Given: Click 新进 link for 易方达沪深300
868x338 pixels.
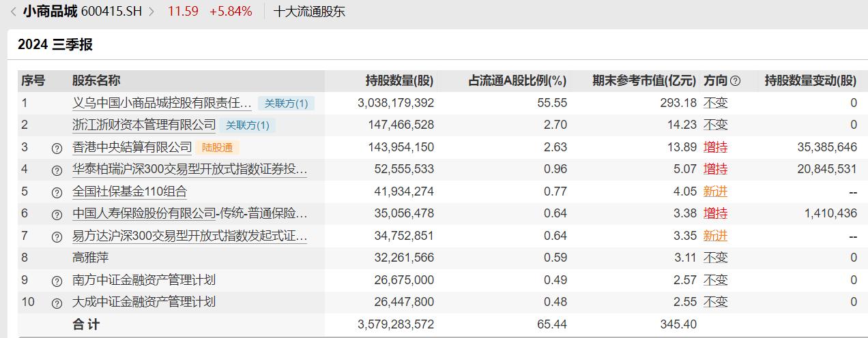Looking at the screenshot, I should (x=716, y=236).
